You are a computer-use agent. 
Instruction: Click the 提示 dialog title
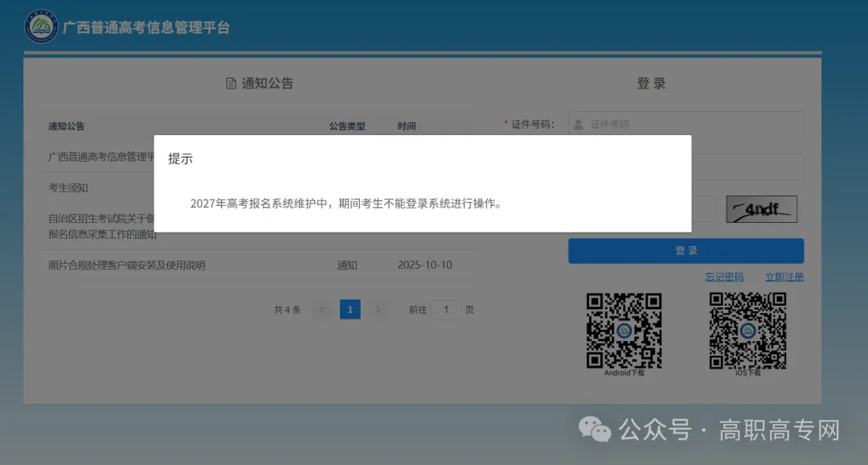181,158
